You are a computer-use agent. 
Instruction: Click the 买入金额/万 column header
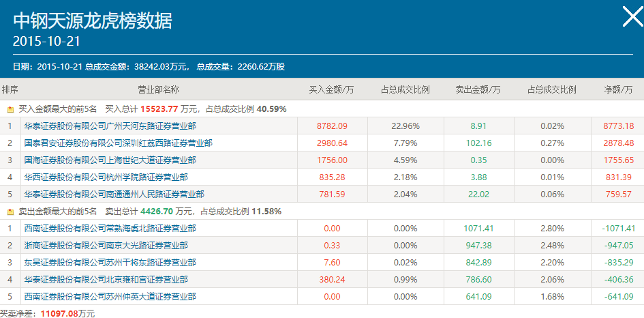(x=332, y=90)
